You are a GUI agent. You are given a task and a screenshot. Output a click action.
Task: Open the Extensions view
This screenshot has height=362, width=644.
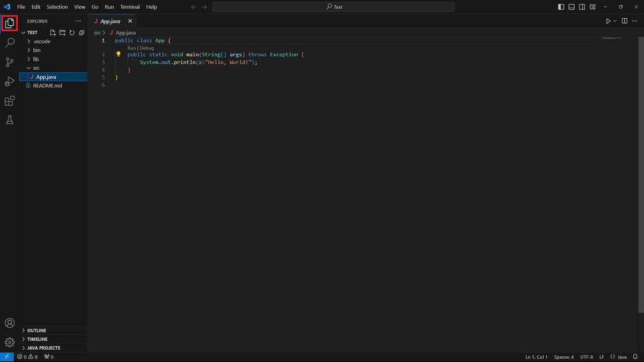coord(9,100)
